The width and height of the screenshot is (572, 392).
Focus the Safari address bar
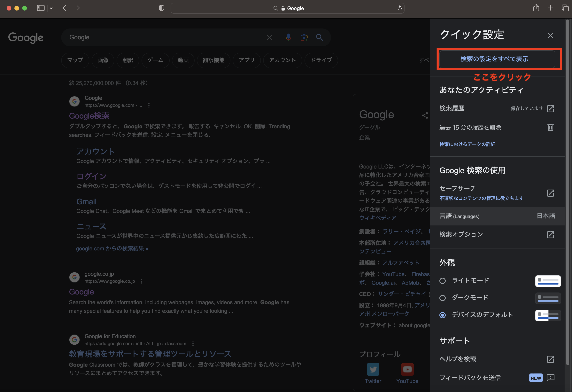coord(287,8)
